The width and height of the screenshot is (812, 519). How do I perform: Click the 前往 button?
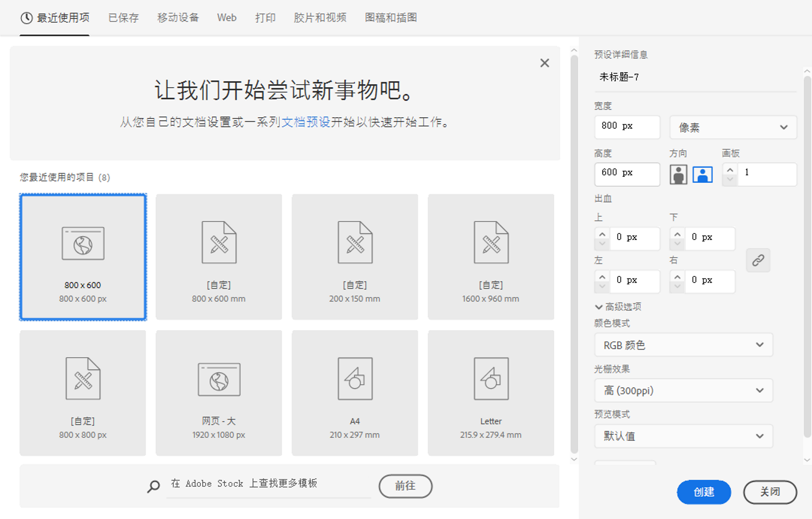pyautogui.click(x=405, y=486)
